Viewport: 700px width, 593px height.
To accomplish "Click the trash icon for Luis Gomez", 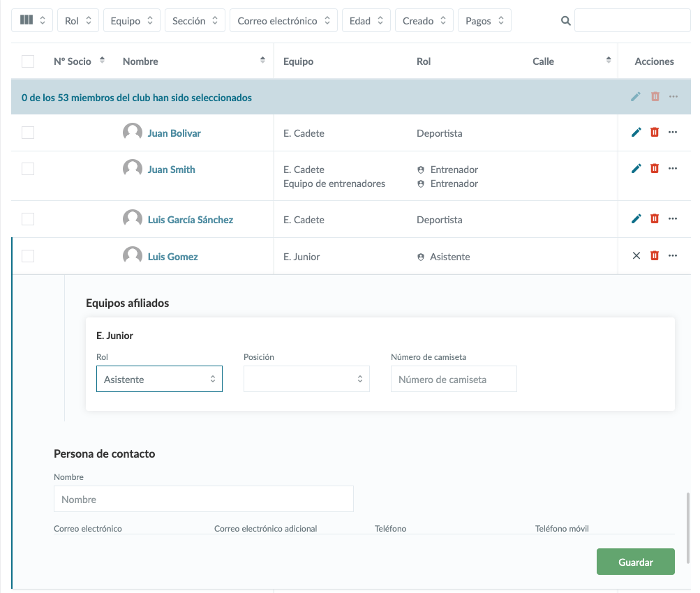I will coord(655,255).
